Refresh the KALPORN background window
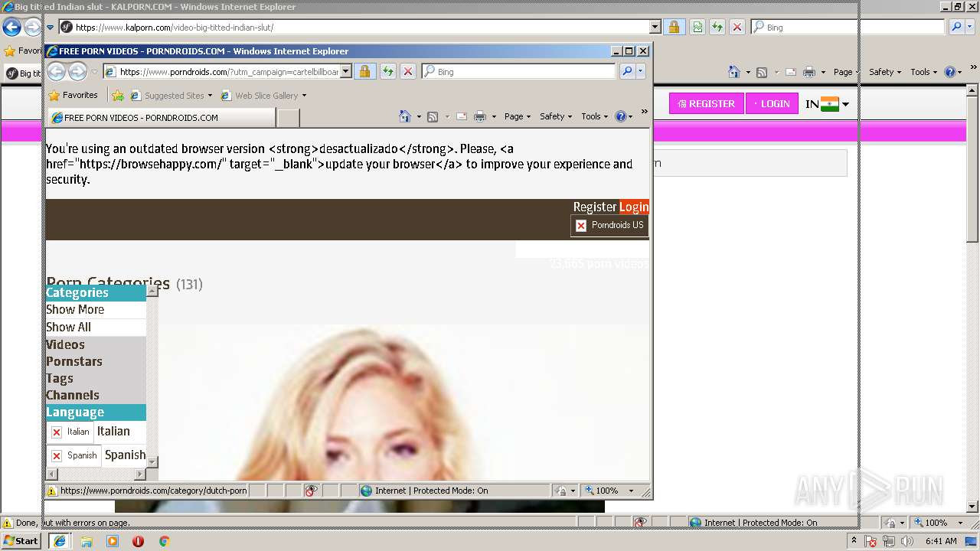The image size is (980, 551). click(717, 28)
